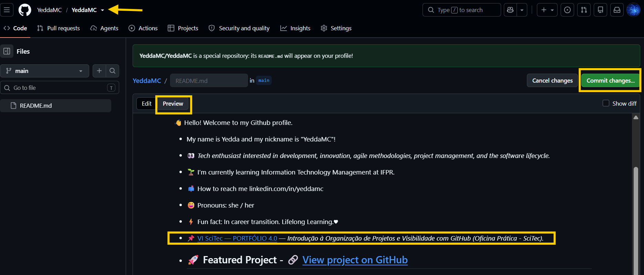644x275 pixels.
Task: Enable the Show diff checkbox
Action: 606,103
